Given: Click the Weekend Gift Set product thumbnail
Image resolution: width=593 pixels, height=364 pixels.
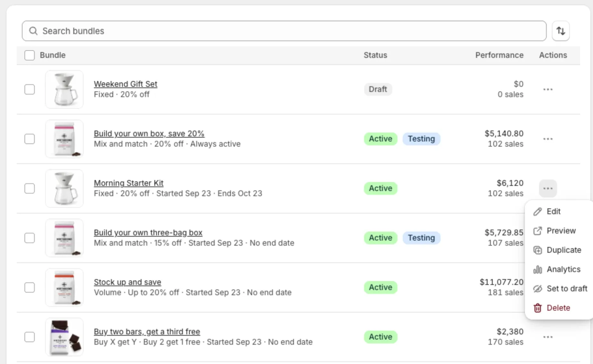Looking at the screenshot, I should (x=64, y=89).
